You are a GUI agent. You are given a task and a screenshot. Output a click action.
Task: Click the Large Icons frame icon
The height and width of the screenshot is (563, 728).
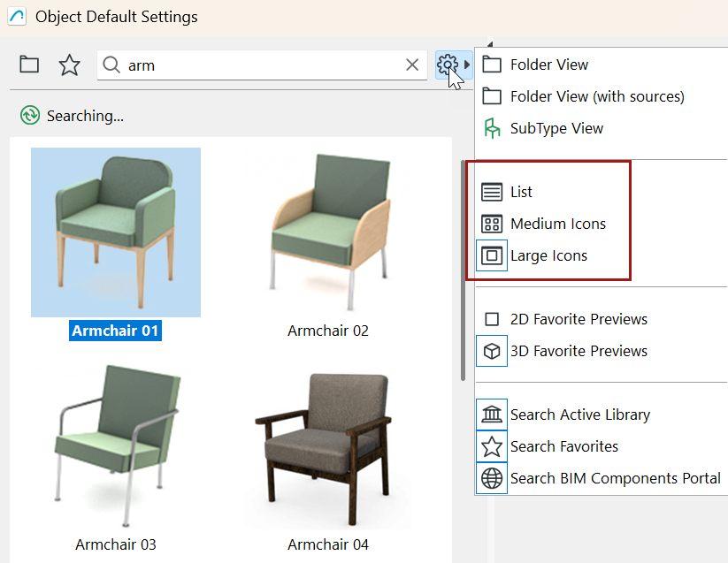coord(492,255)
